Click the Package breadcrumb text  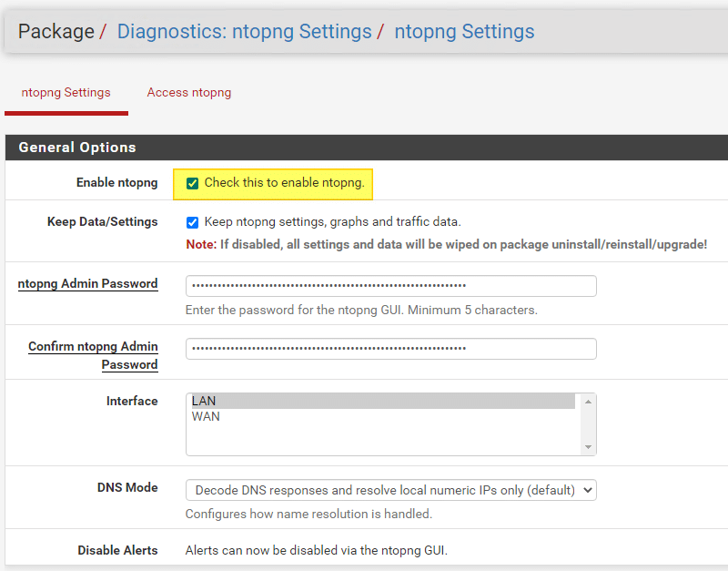coord(56,32)
